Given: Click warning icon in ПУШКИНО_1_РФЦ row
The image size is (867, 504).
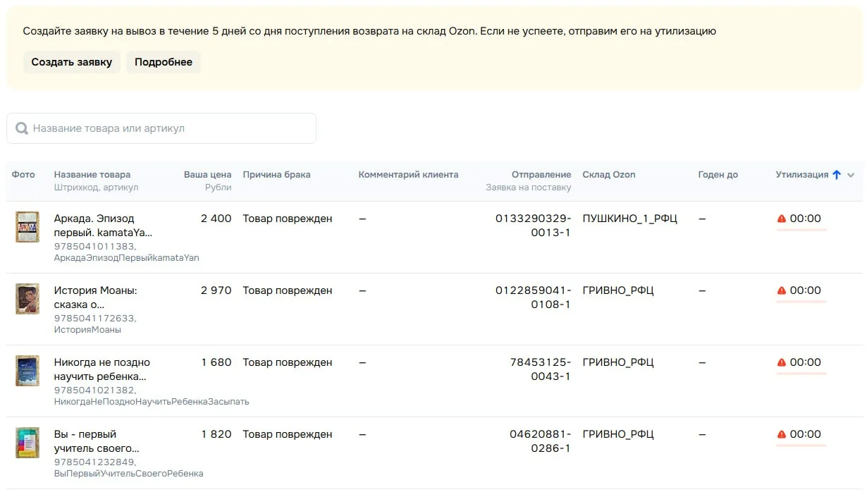Looking at the screenshot, I should point(781,219).
